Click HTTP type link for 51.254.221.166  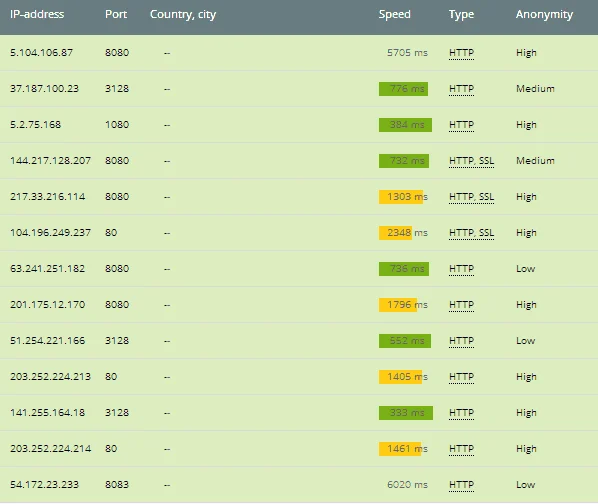461,341
